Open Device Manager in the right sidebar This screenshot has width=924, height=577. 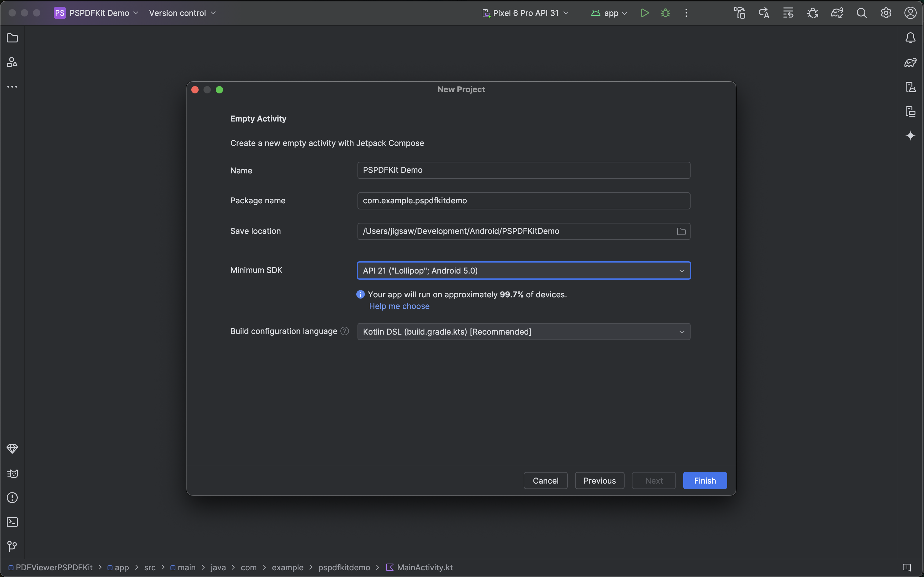point(911,87)
